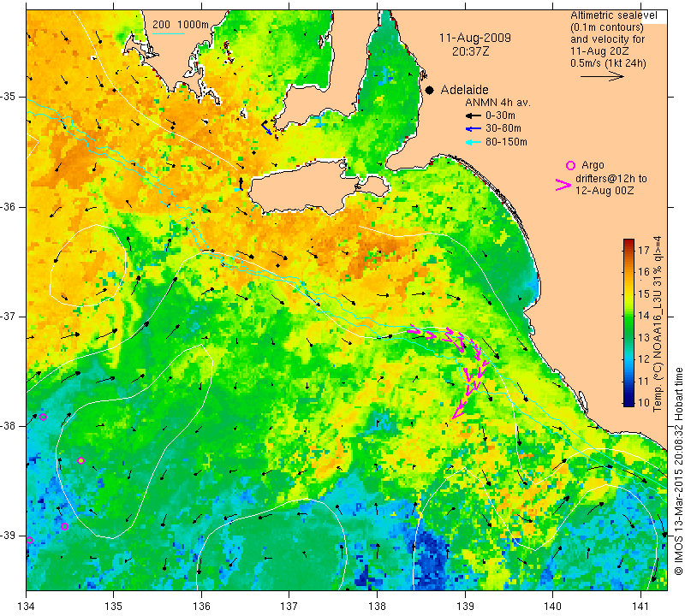Click the date label 11-Aug-2009

coord(475,38)
